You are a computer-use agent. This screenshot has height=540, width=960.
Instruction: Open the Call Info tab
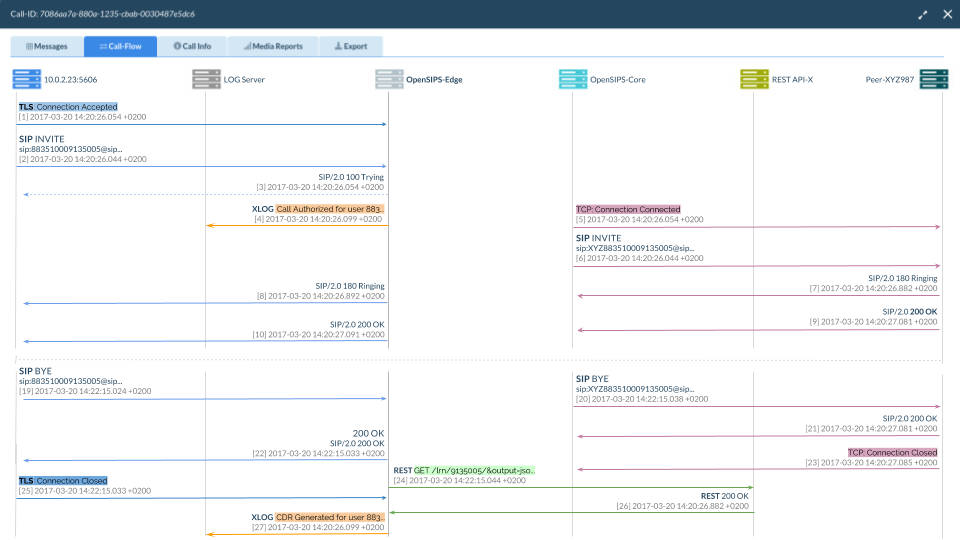(192, 46)
